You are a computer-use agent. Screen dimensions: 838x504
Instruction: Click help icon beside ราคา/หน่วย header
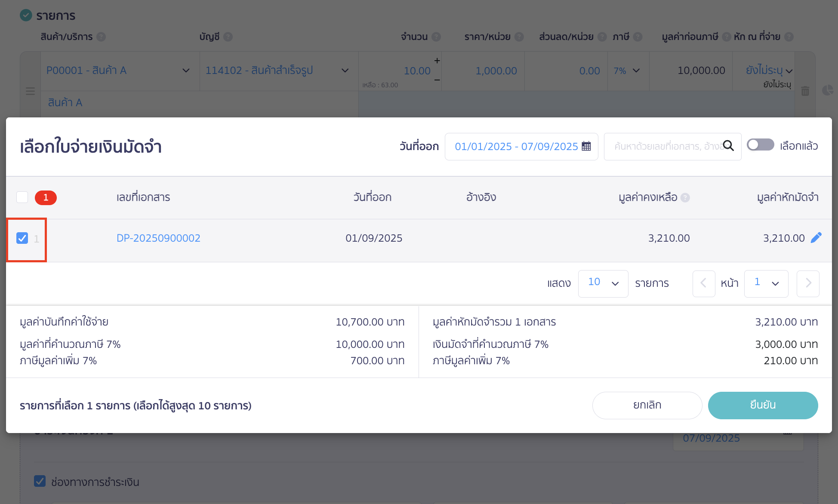(519, 37)
